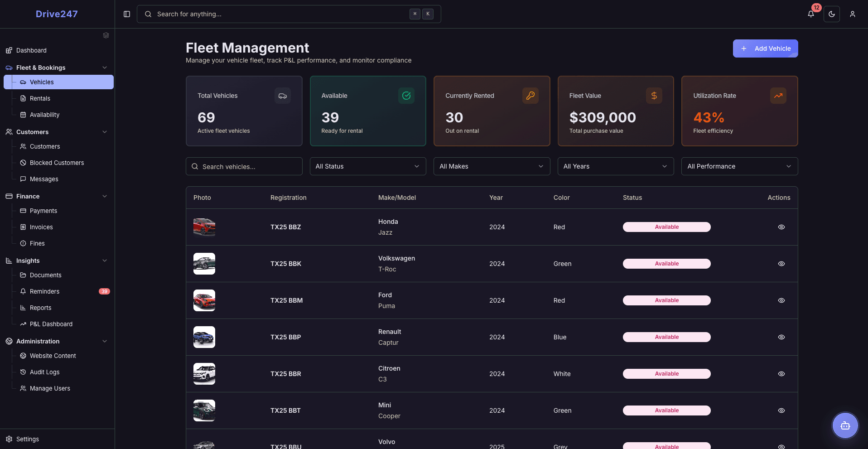Screen dimensions: 868x449
Task: Open the P&L Dashboard
Action: point(51,324)
